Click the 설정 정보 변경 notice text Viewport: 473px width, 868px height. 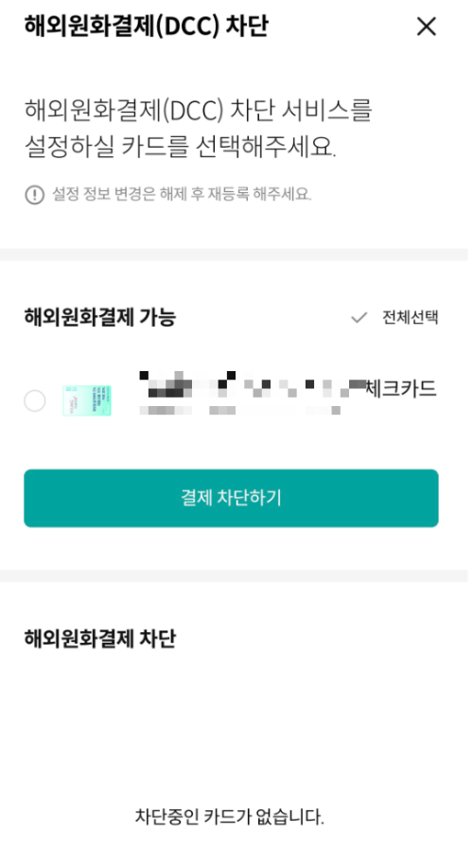pos(182,194)
